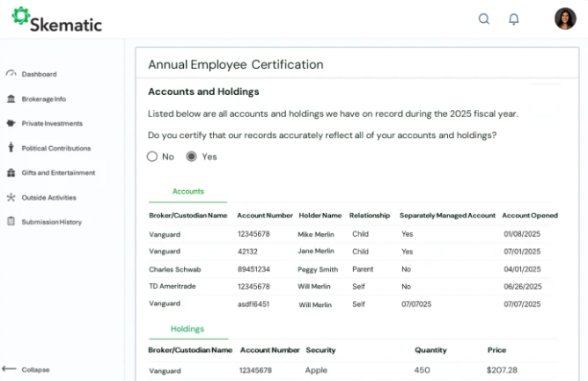Click the Brokerage Info bank icon
Screen dimensions: 588x381
point(11,99)
